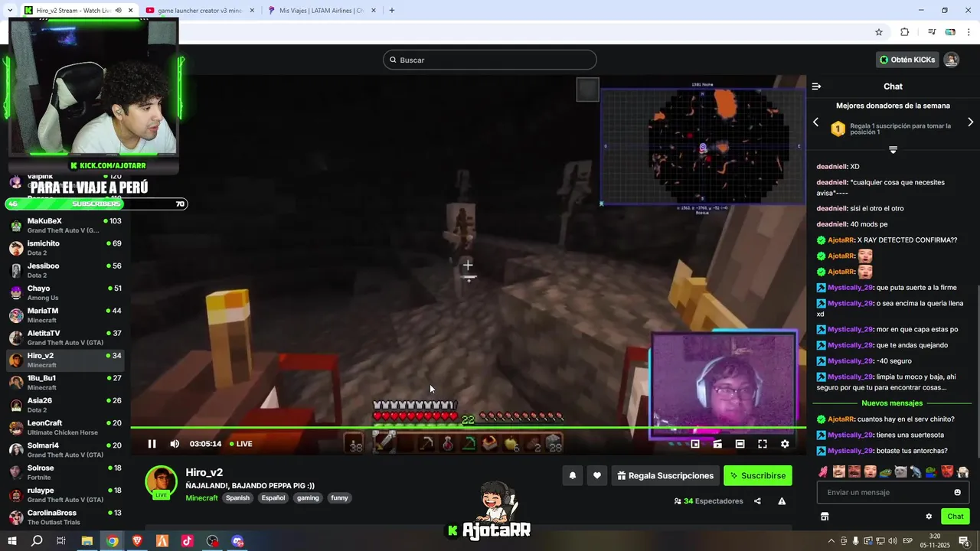Open chat settings gear icon
980x551 pixels.
pos(929,517)
